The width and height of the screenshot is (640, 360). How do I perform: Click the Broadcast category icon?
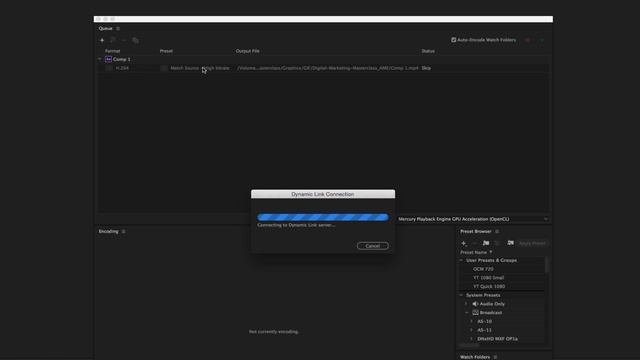[475, 313]
